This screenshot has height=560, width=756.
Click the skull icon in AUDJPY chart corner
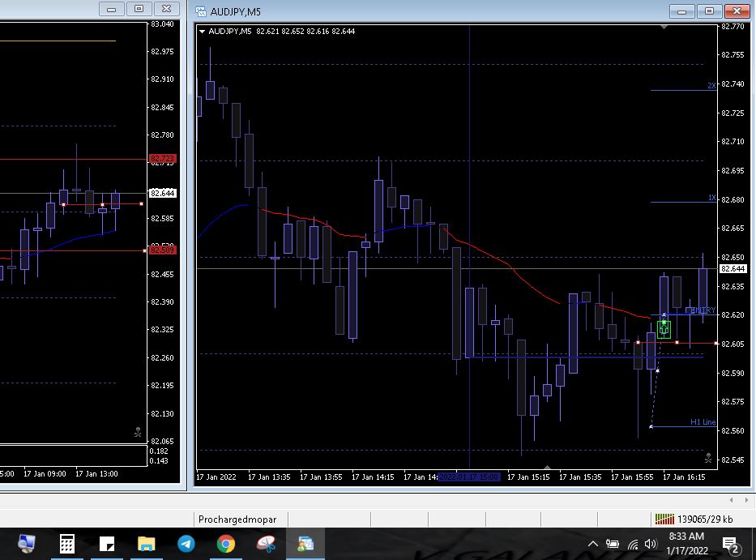(x=707, y=458)
